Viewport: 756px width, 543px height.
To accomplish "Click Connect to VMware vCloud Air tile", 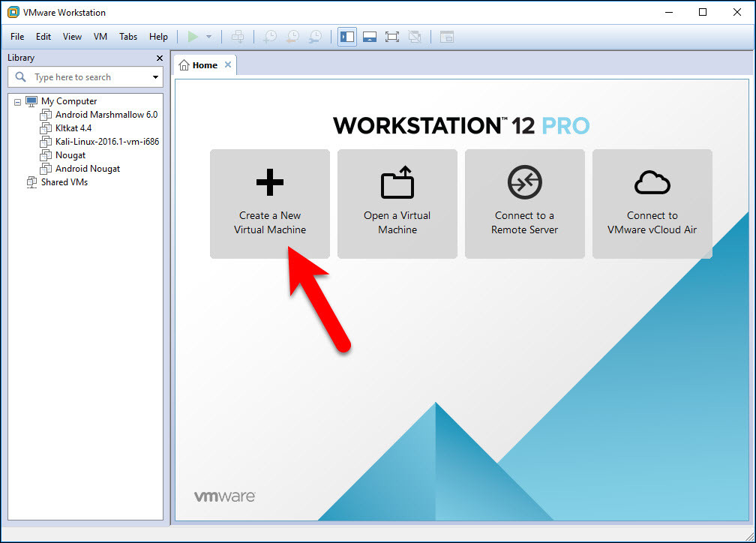I will (x=652, y=204).
